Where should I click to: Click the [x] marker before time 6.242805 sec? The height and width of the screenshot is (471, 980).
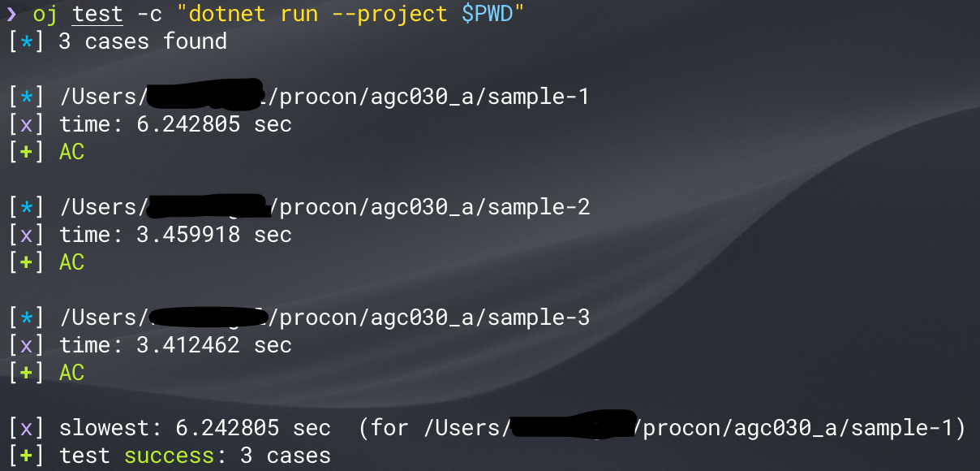[x=26, y=124]
